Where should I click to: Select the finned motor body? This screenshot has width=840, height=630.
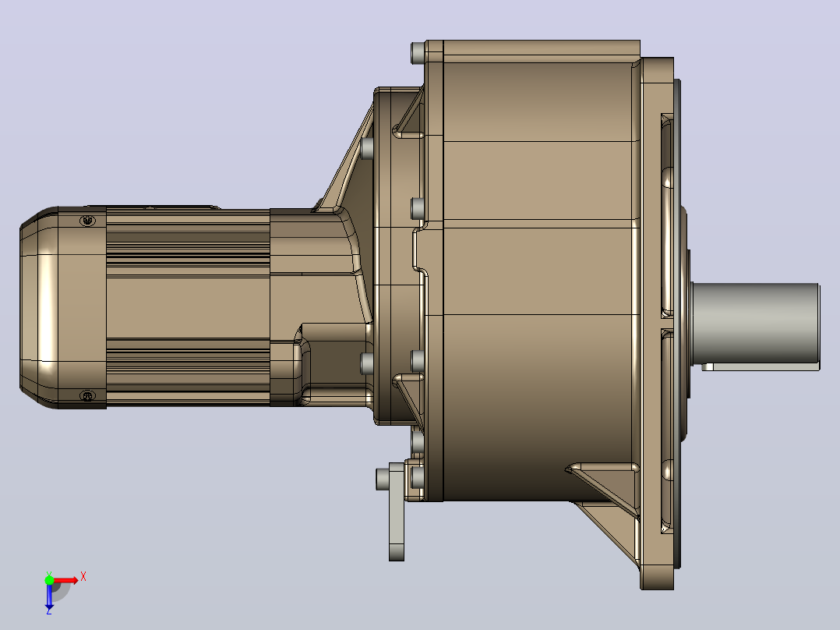(x=188, y=307)
